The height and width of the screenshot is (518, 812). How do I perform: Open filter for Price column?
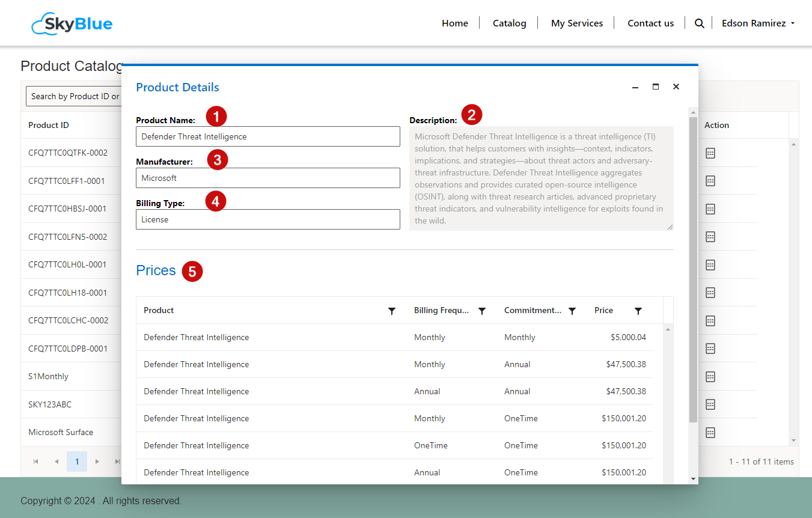pyautogui.click(x=638, y=311)
